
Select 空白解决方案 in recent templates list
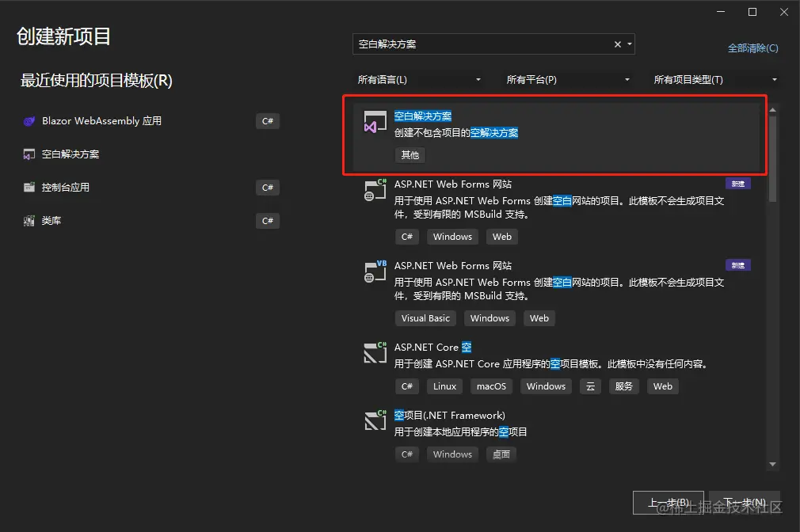click(x=70, y=154)
